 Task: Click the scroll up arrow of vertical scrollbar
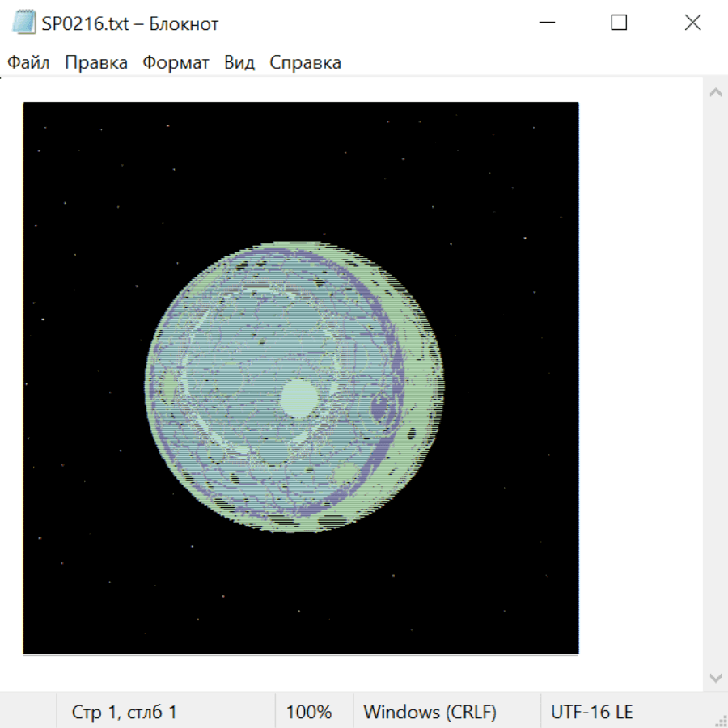715,93
